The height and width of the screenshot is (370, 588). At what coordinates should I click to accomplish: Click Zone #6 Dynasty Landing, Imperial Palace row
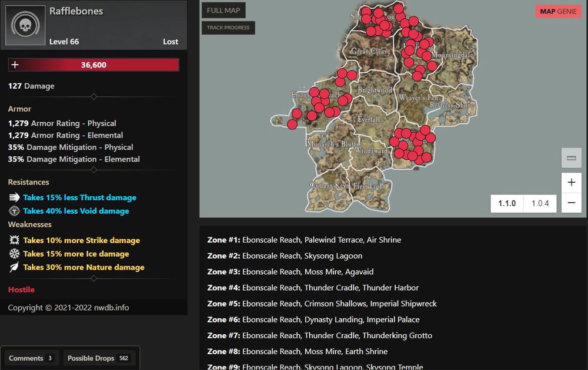313,319
